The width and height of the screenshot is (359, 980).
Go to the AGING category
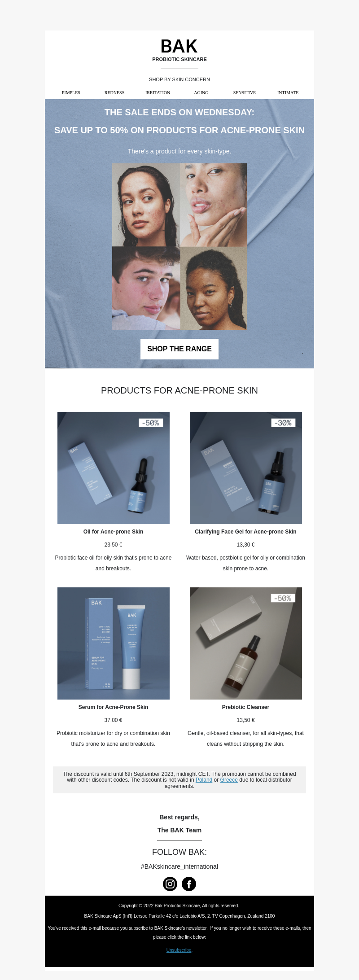[x=201, y=92]
